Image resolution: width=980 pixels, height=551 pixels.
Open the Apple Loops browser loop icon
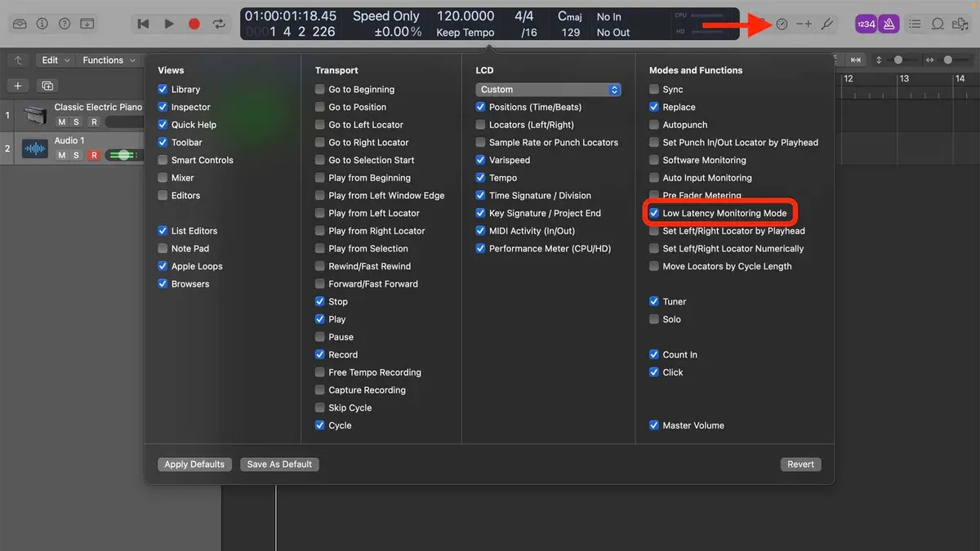tap(938, 24)
